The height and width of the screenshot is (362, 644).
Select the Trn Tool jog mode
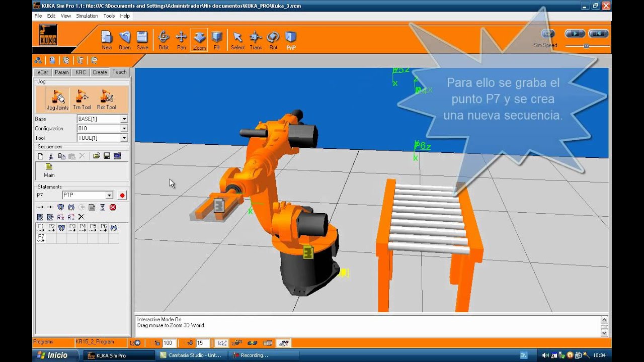click(x=82, y=100)
